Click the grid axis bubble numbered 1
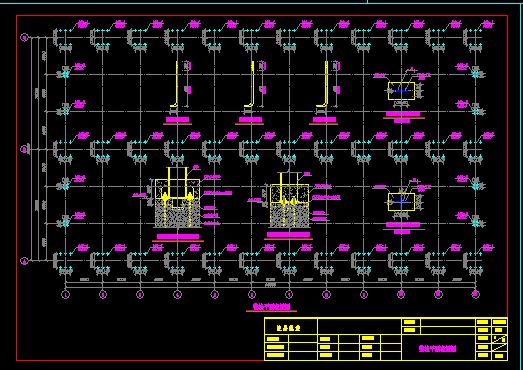This screenshot has height=370, width=523. coord(66,294)
